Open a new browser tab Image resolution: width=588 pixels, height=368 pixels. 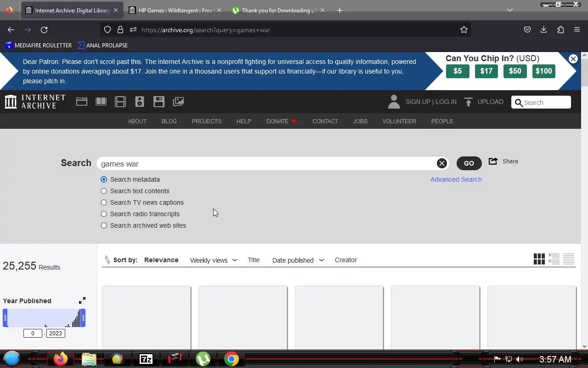pos(339,10)
